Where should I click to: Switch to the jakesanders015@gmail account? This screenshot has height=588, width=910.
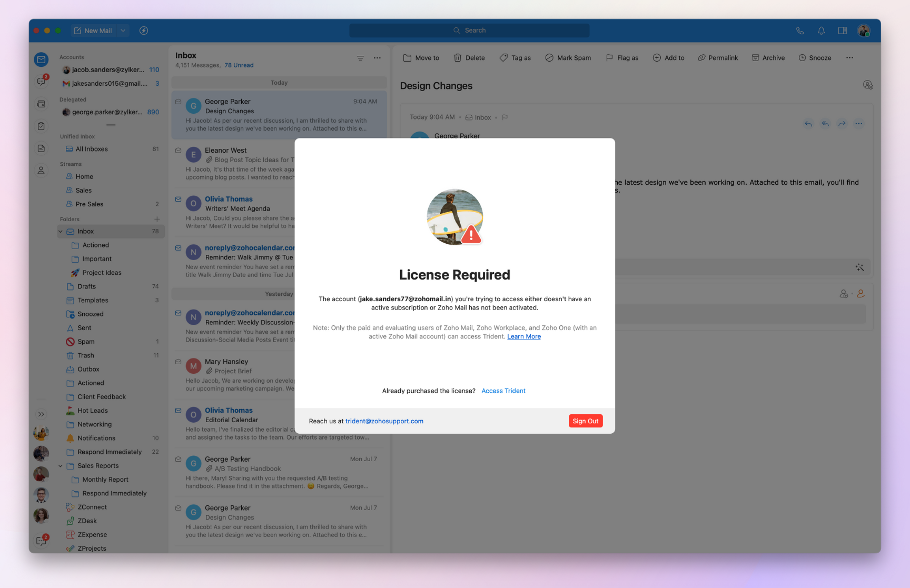111,84
